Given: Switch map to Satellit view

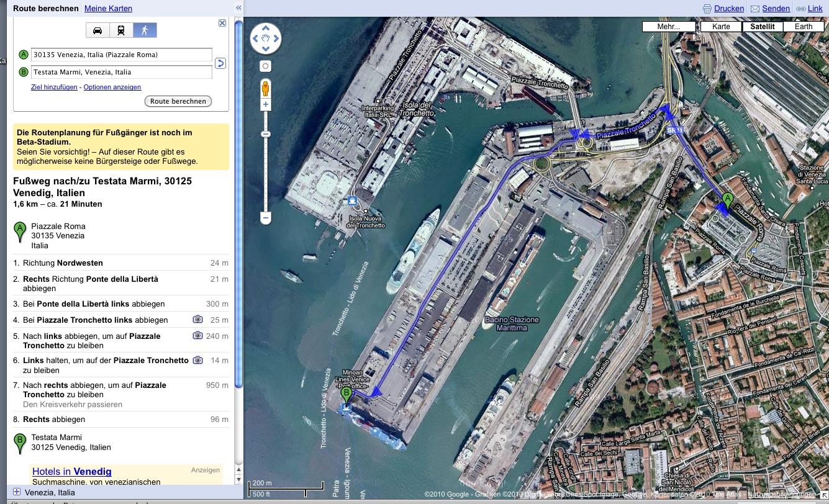Looking at the screenshot, I should (762, 27).
